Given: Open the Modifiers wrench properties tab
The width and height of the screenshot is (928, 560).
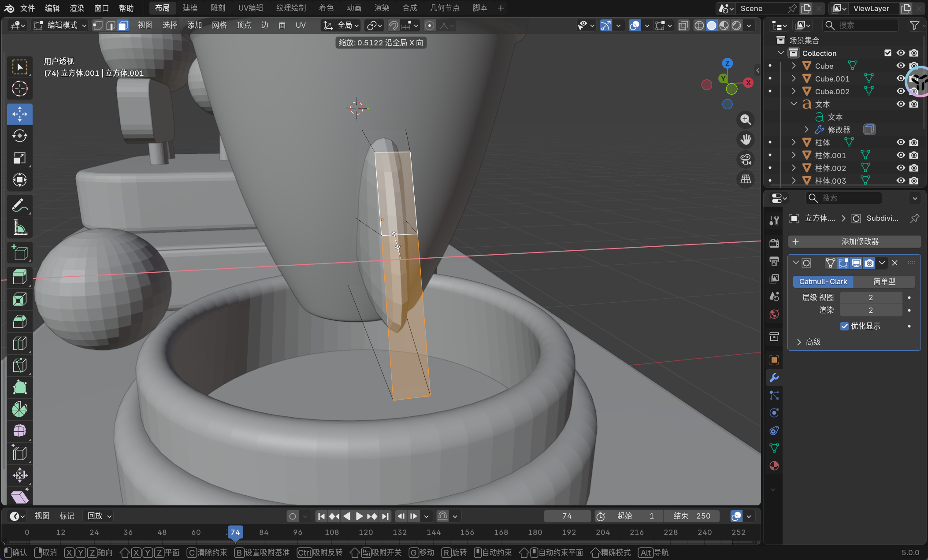Looking at the screenshot, I should [774, 378].
